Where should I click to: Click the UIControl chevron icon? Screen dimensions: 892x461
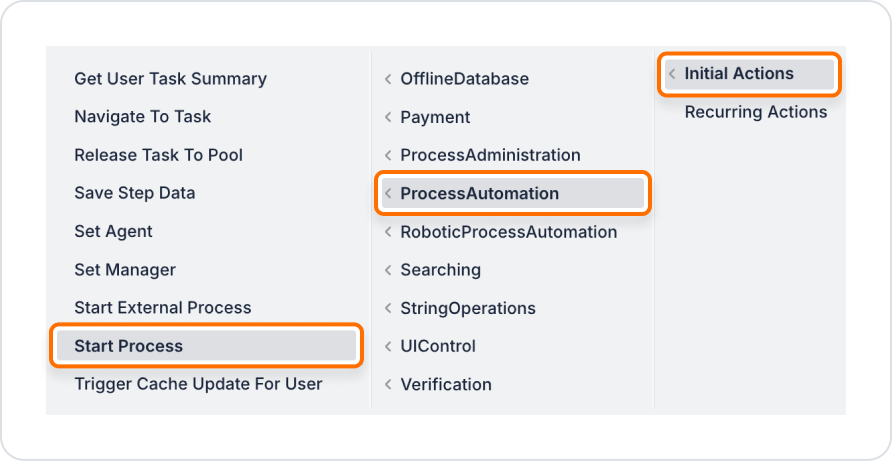[x=388, y=346]
